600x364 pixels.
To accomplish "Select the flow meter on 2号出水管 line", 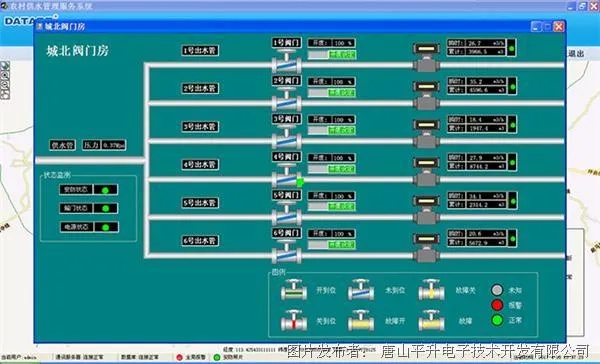I will [426, 95].
